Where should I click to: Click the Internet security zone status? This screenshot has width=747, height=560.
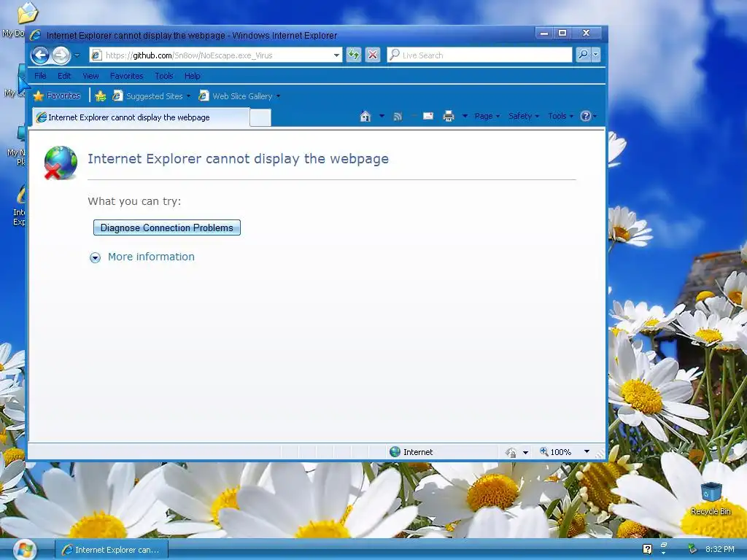coord(411,452)
